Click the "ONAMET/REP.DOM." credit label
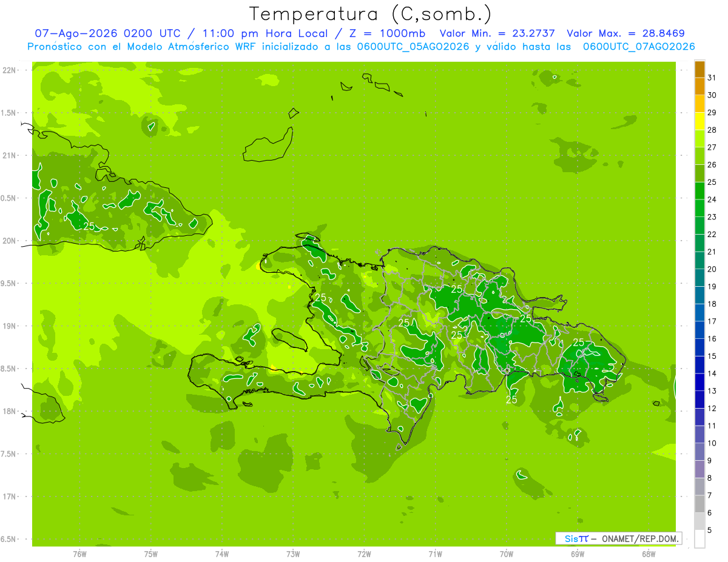 coord(640,538)
